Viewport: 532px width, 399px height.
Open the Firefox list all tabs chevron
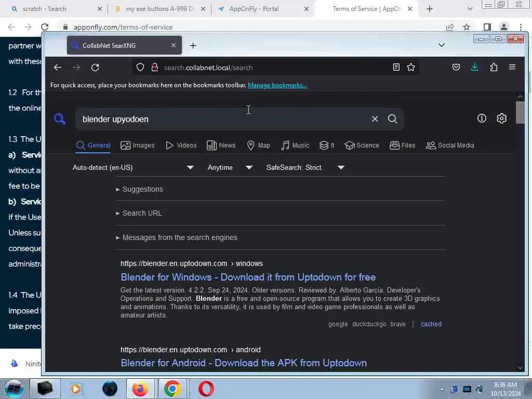coord(442,45)
